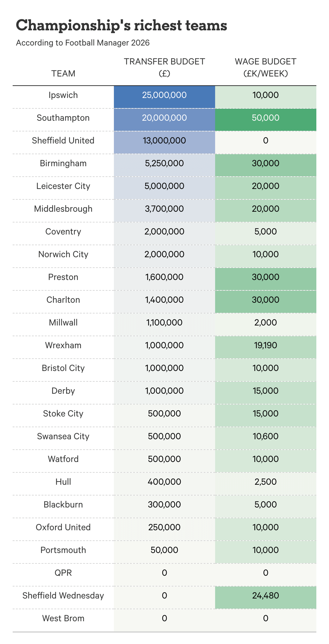Click Birmingham's 5,250,000 transfer budget value
329x644 pixels.
[x=164, y=163]
